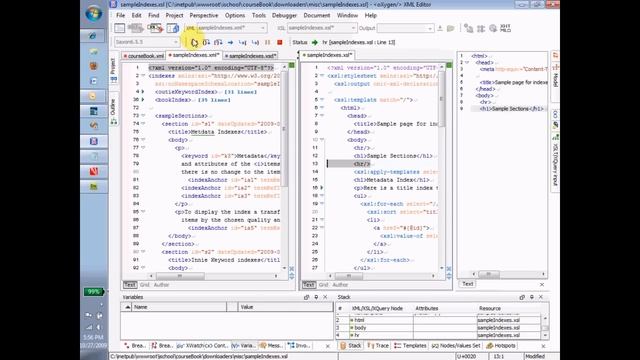Click the icon immediately left of XML label
This screenshot has height=360, width=640.
173,28
